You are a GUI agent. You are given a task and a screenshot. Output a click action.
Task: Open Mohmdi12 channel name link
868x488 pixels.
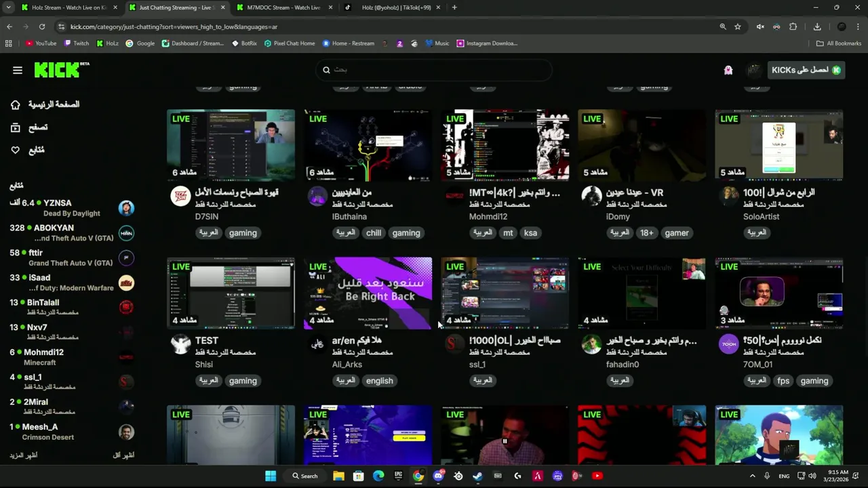(488, 217)
